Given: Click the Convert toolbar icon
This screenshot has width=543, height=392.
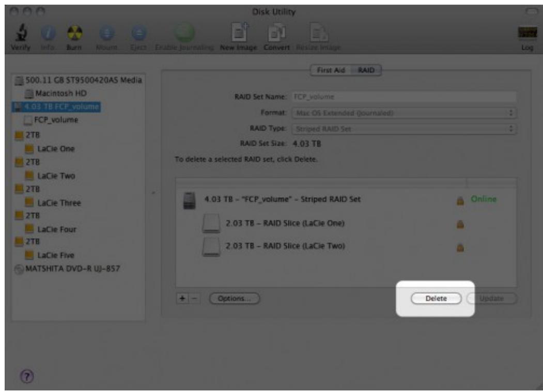Looking at the screenshot, I should pos(276,33).
